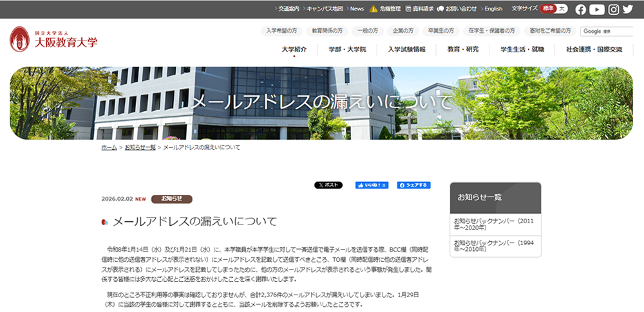Click the Facebook いいね! button

tap(372, 185)
